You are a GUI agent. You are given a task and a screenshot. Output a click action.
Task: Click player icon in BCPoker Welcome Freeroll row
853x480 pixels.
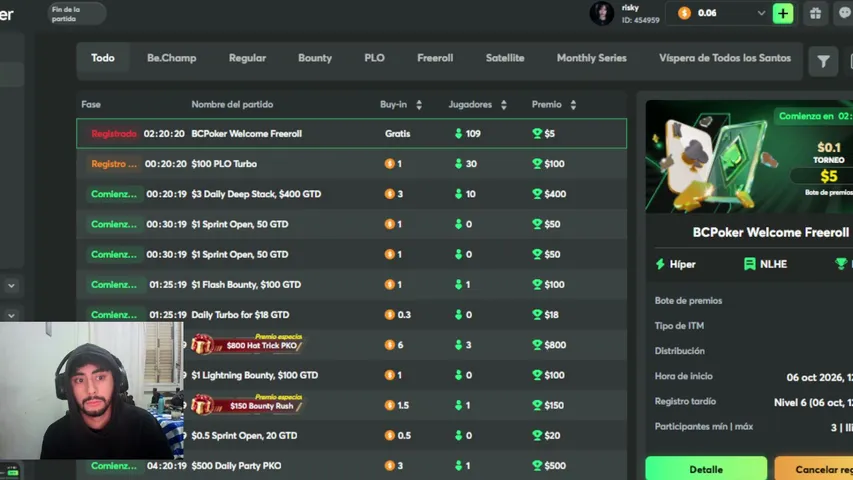click(458, 133)
